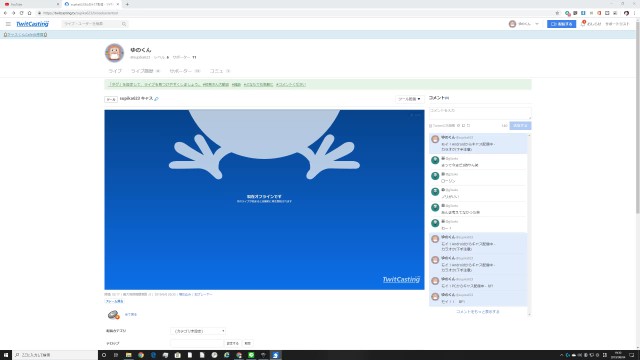
Task: Click the TwitCasting logo
Action: pos(33,24)
